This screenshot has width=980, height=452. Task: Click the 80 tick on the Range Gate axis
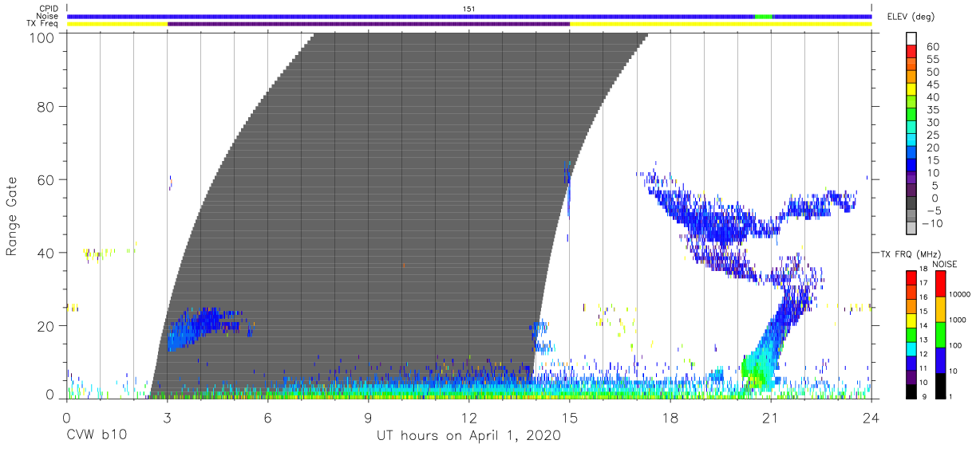tap(48, 106)
